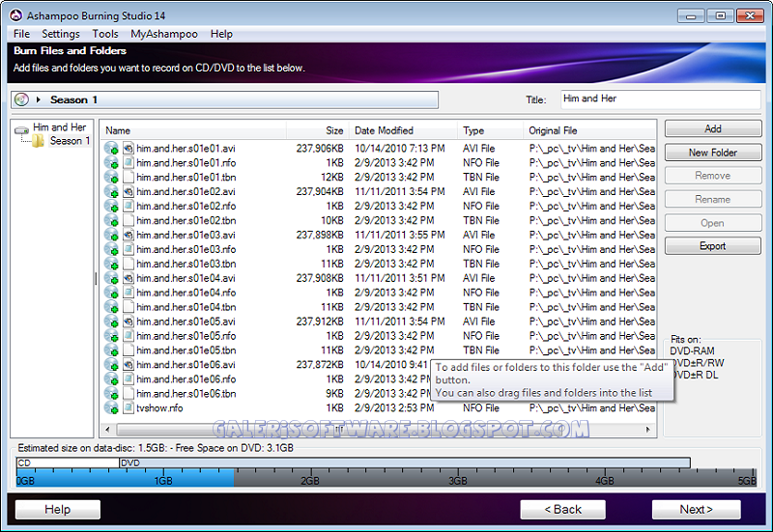Sort by the Date Modified column header
Image resolution: width=773 pixels, height=532 pixels.
tap(403, 130)
